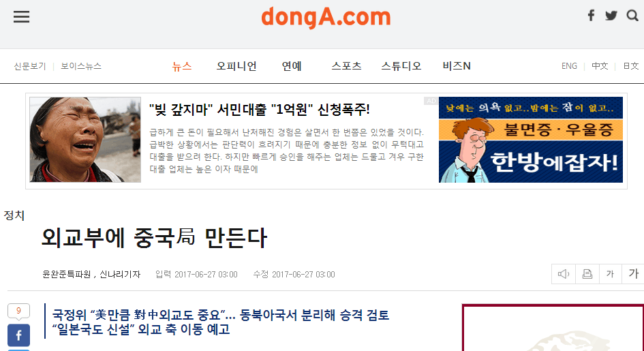
Task: Increase font size with large 가 button
Action: tap(633, 274)
